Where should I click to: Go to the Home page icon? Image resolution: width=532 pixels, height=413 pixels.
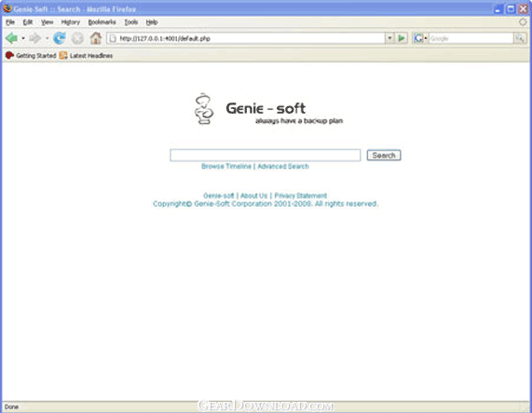[x=96, y=38]
